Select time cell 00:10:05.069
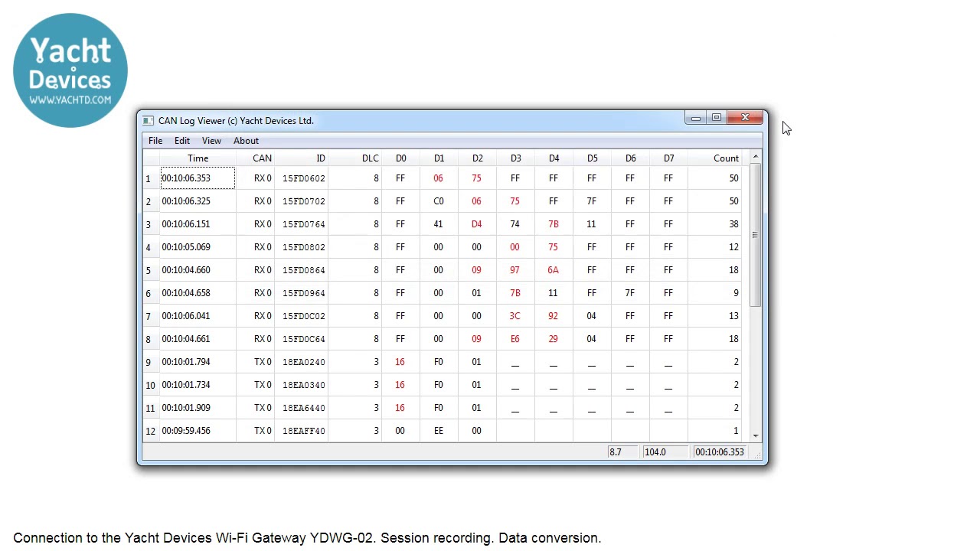This screenshot has height=551, width=980. click(x=198, y=247)
